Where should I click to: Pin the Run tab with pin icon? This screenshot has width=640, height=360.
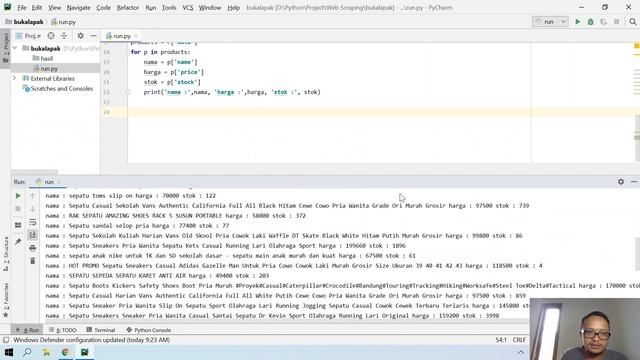pos(18,242)
